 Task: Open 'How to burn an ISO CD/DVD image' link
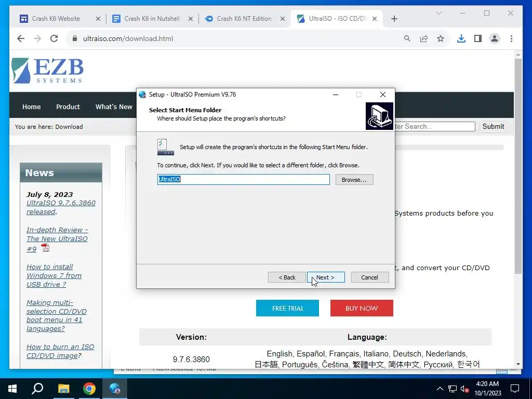60,351
